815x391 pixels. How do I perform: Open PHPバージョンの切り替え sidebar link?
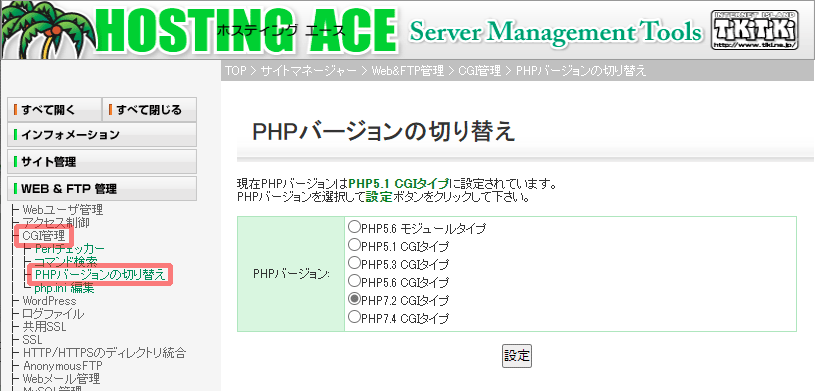click(x=100, y=275)
